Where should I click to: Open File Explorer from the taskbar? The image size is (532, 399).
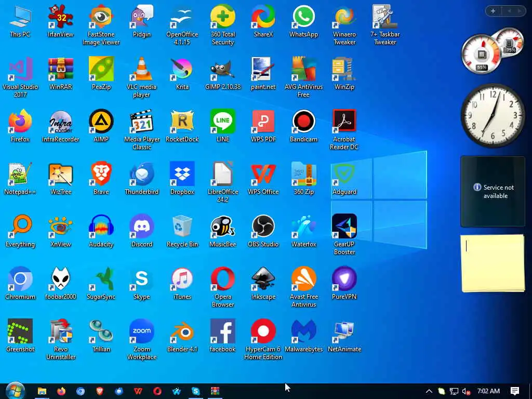(x=42, y=391)
